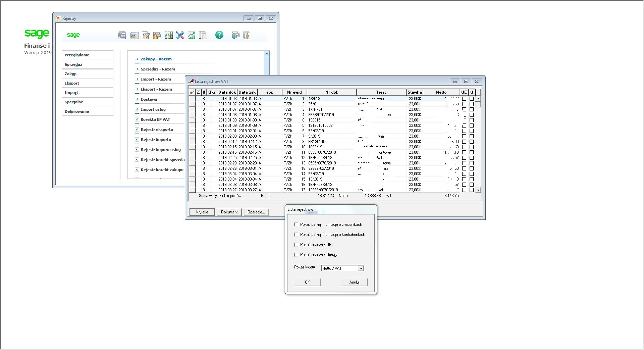This screenshot has height=350, width=644.
Task: Open the wrench and screwdriver settings icon
Action: click(x=180, y=35)
